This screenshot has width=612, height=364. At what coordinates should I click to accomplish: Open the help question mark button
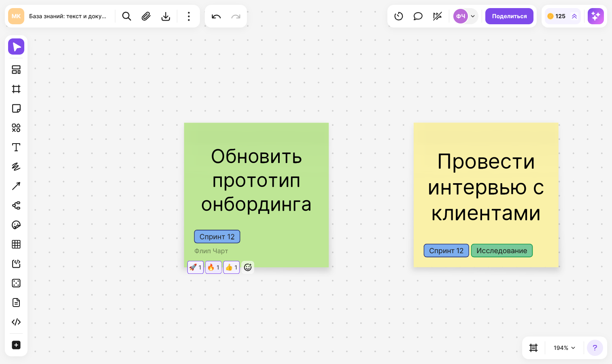tap(595, 348)
